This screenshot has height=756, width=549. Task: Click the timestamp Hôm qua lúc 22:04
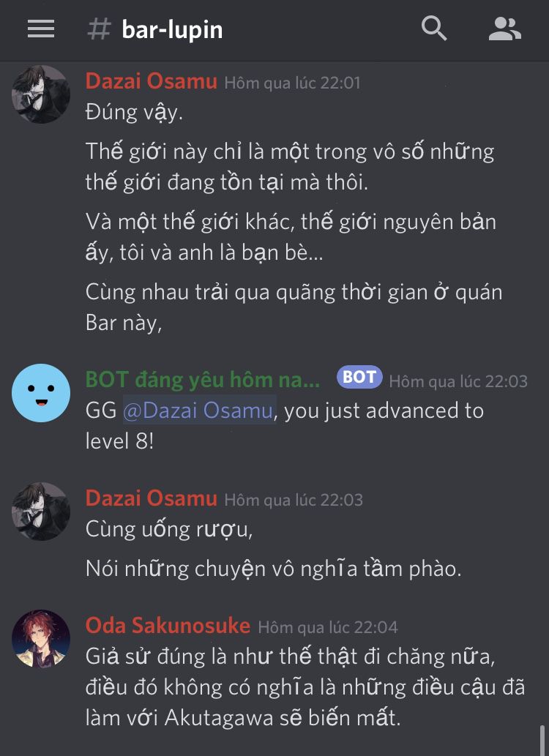click(327, 627)
